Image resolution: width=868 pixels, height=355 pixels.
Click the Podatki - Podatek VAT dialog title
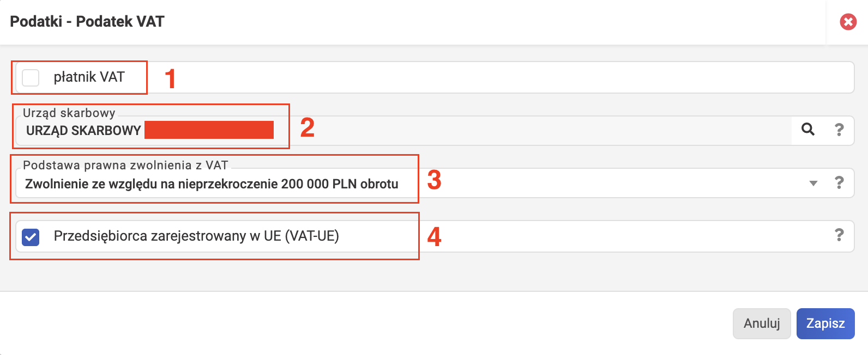pyautogui.click(x=87, y=21)
